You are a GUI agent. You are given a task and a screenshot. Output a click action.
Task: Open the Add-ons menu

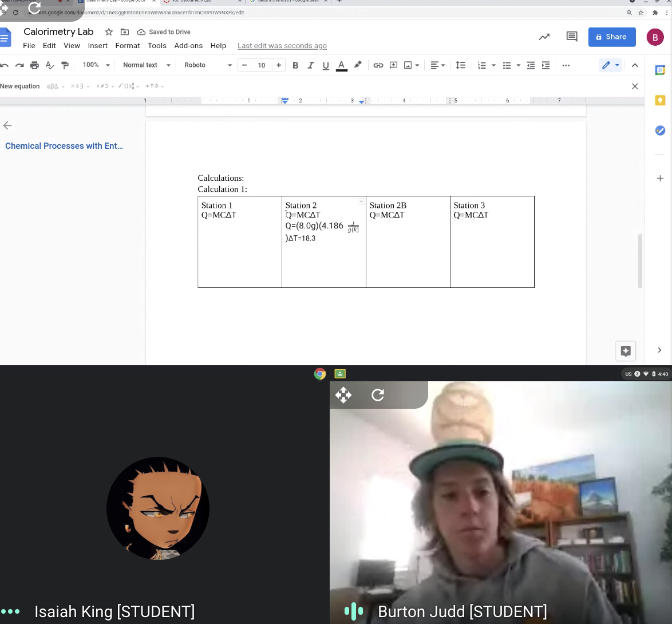click(188, 45)
